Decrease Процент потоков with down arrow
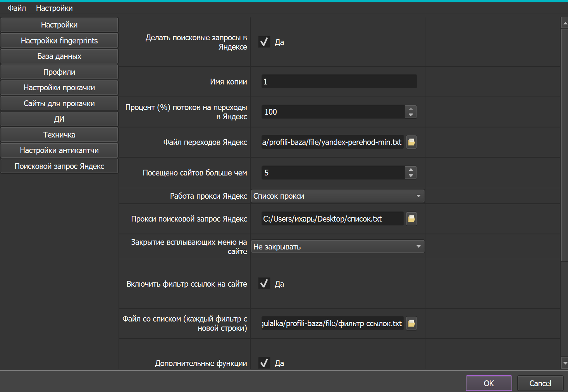This screenshot has height=392, width=568. [x=411, y=115]
